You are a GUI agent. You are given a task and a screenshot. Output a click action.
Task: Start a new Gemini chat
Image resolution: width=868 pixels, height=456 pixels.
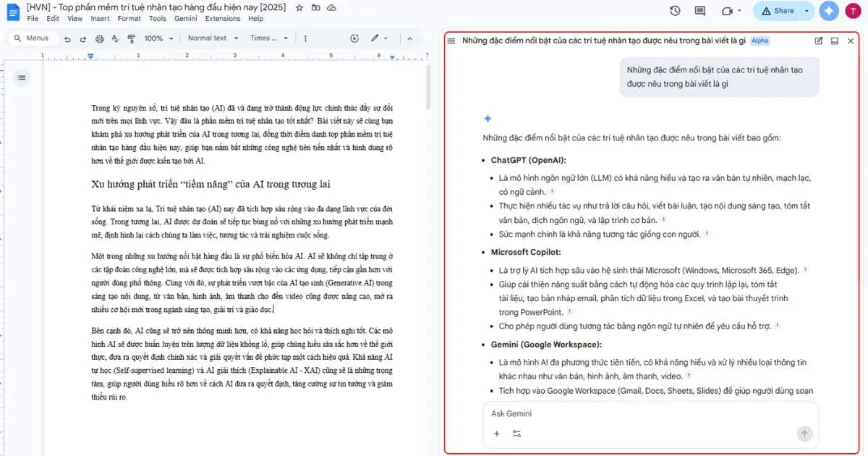click(819, 41)
